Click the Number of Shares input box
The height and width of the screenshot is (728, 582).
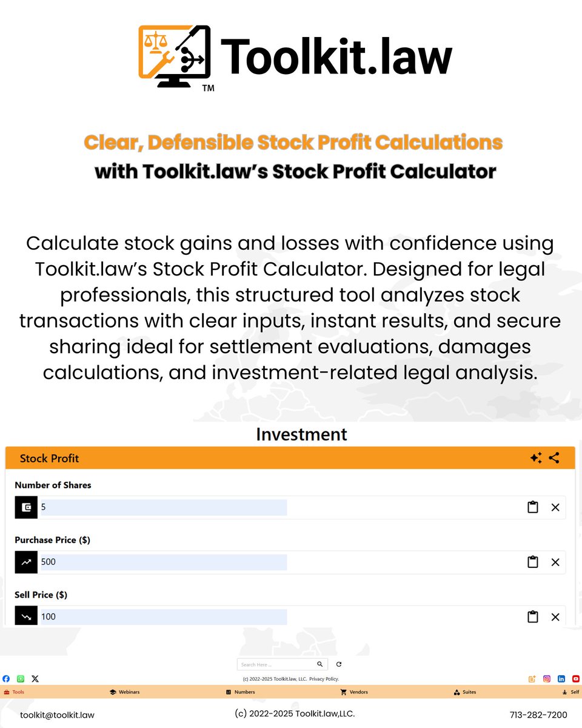tap(162, 507)
